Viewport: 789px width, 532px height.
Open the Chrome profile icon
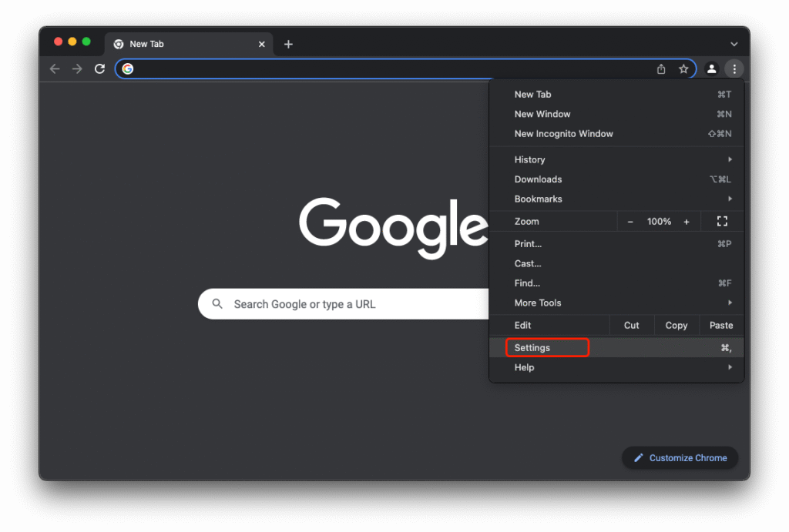tap(711, 69)
